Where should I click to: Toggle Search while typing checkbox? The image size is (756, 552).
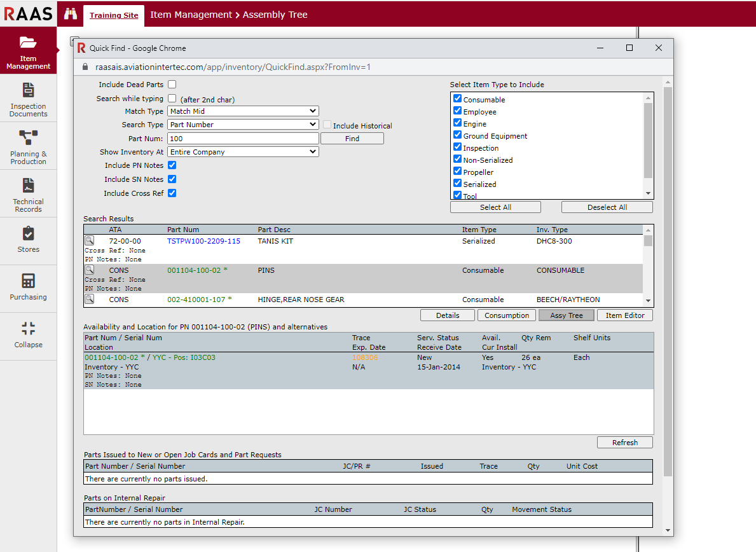(172, 99)
